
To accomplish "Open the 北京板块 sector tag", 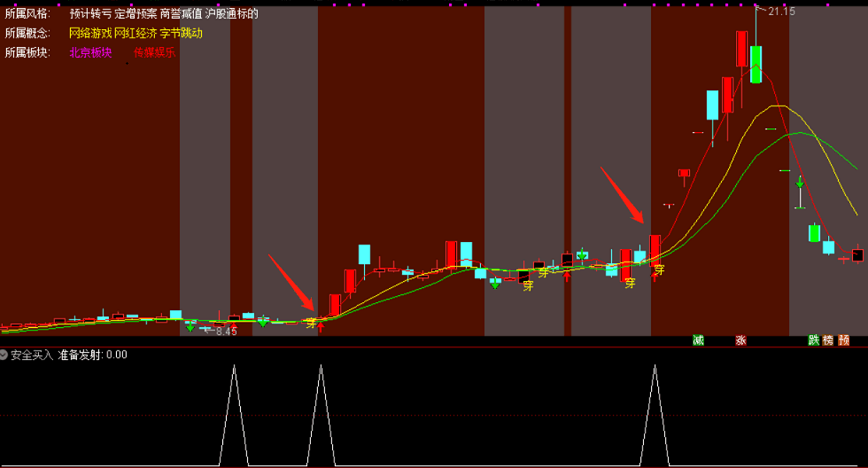I will click(x=90, y=52).
